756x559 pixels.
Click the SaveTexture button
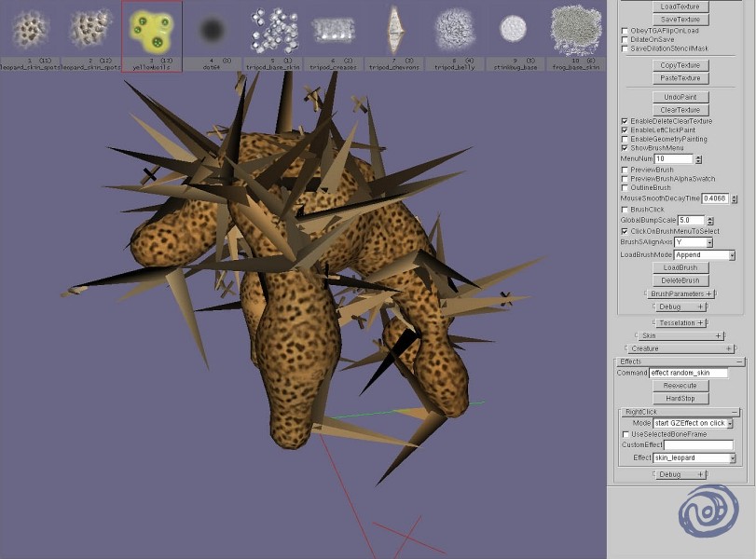click(x=680, y=20)
